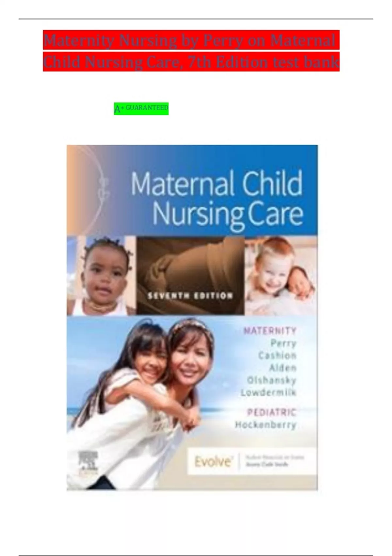Click the author name 'Hockenberry'
Image resolution: width=392 pixels, height=556 pixels.
point(266,425)
